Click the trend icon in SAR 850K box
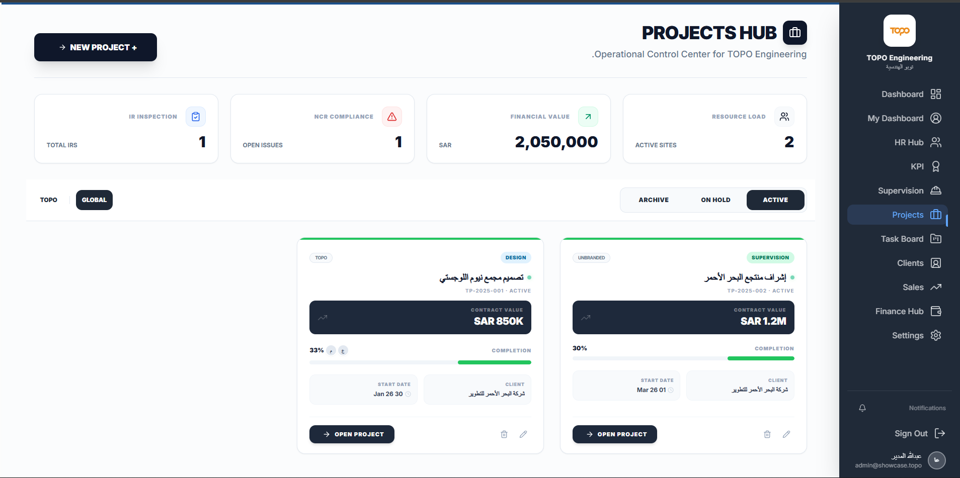Screen dimensions: 960x478 pos(323,318)
